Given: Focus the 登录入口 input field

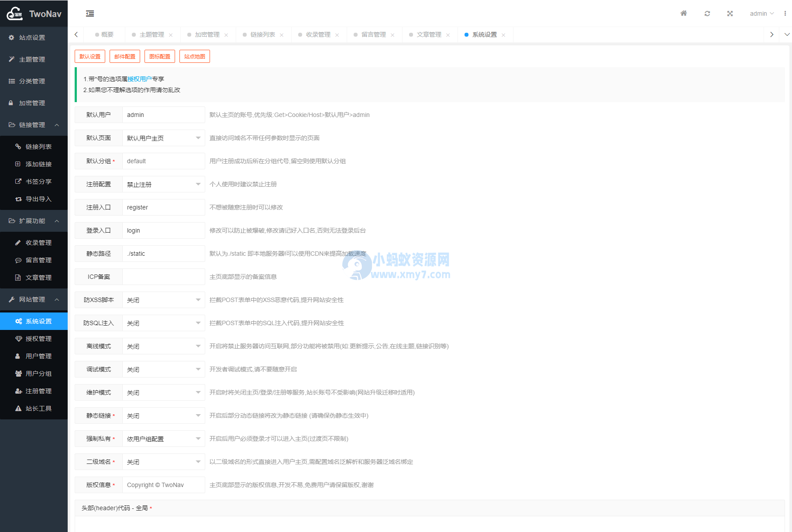Looking at the screenshot, I should coord(164,230).
